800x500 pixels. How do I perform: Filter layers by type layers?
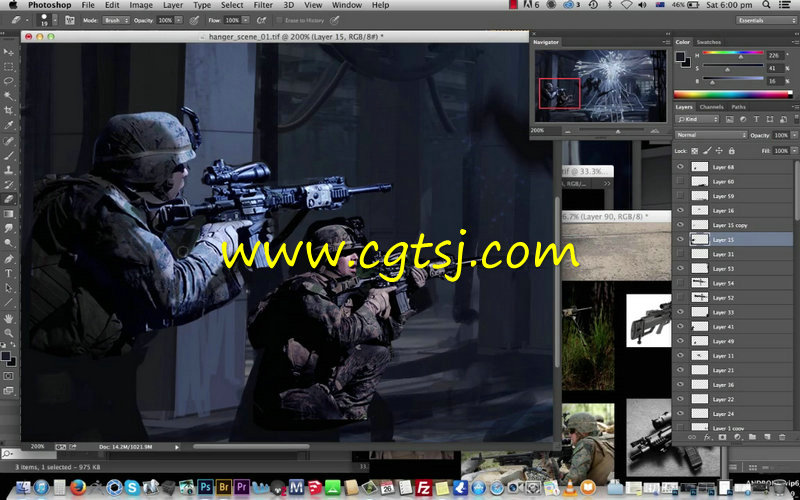[x=756, y=119]
